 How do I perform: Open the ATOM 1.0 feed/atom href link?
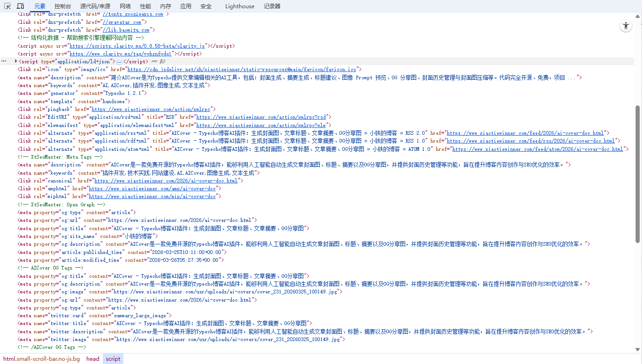537,149
